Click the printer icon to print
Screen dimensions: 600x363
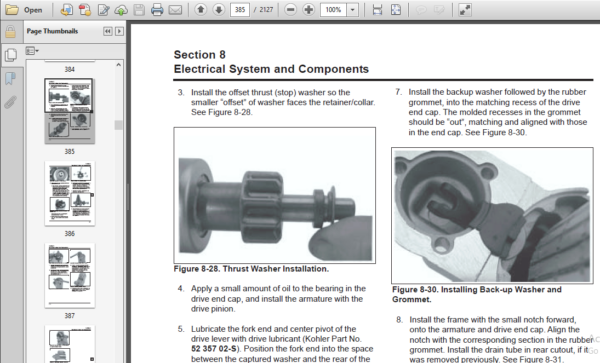pyautogui.click(x=157, y=10)
